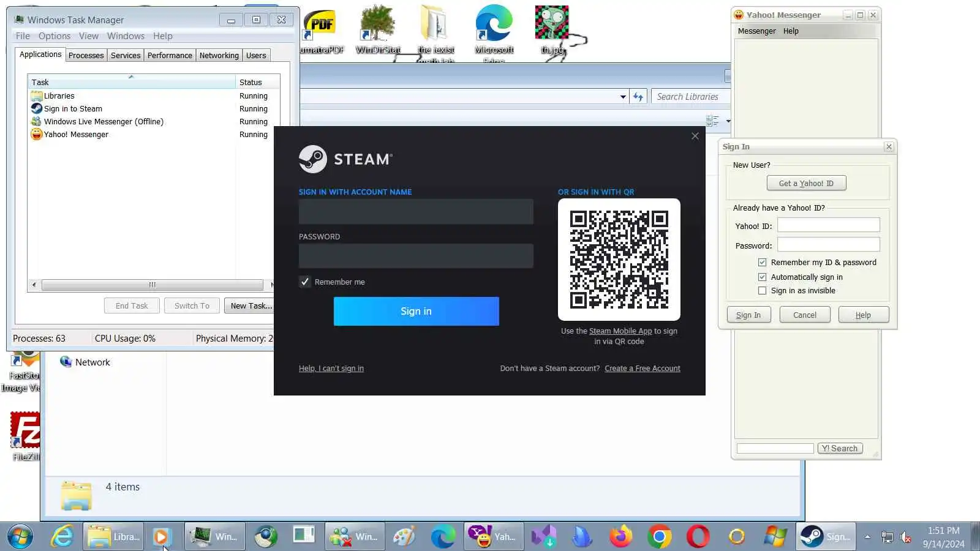Launch Internet Explorer from the taskbar
980x551 pixels.
[62, 536]
